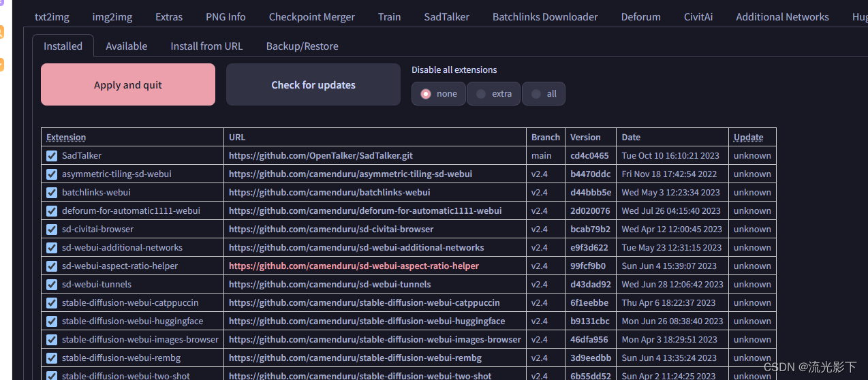Click 'unknown' update status for SadTalker
Image resolution: width=868 pixels, height=380 pixels.
(752, 156)
